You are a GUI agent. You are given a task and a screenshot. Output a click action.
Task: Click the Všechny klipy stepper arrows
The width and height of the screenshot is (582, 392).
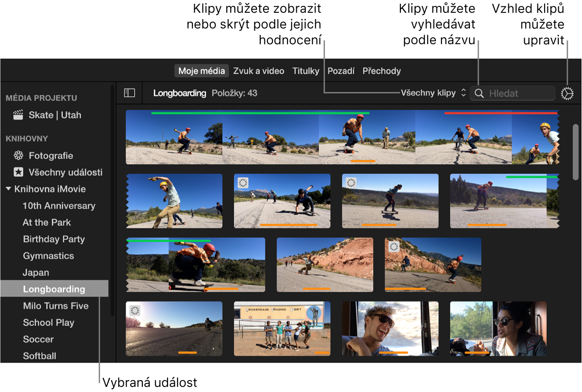(463, 93)
